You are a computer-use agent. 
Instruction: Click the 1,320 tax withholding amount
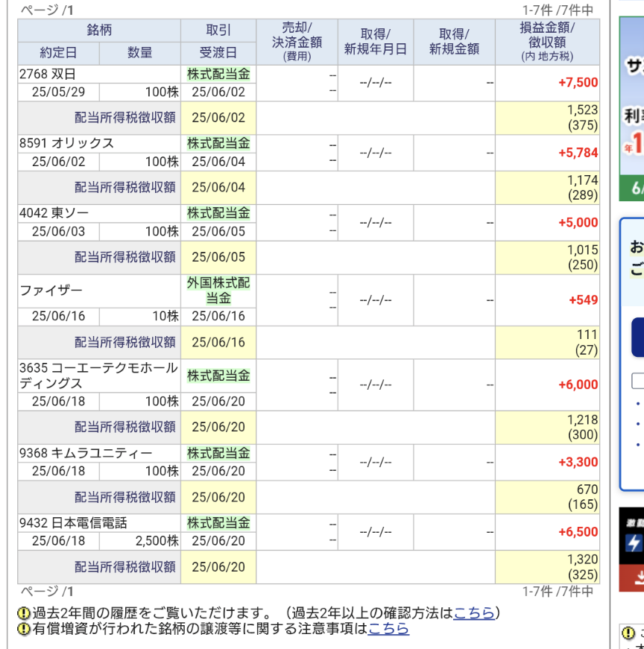[x=582, y=559]
